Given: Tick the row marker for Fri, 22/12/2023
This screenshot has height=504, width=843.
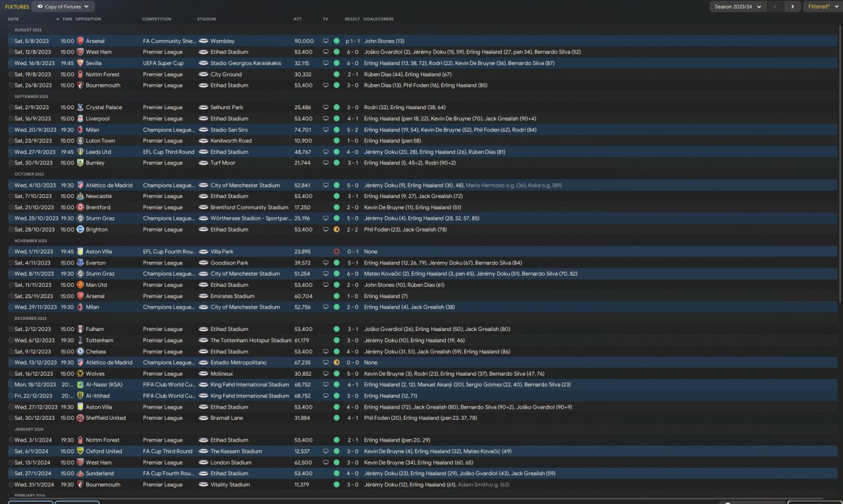Looking at the screenshot, I should coord(11,395).
